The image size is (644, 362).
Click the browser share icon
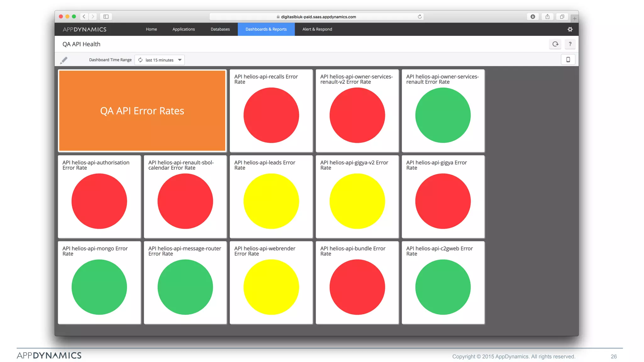[x=547, y=17]
